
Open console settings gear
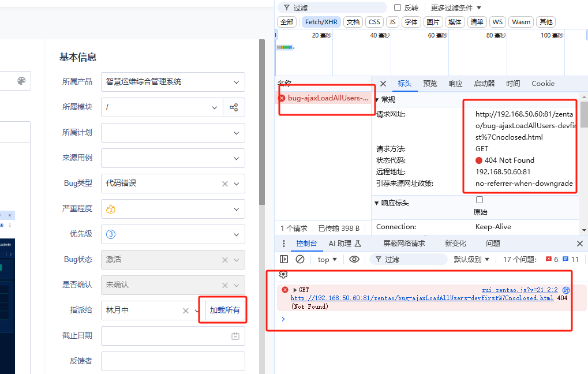[283, 275]
